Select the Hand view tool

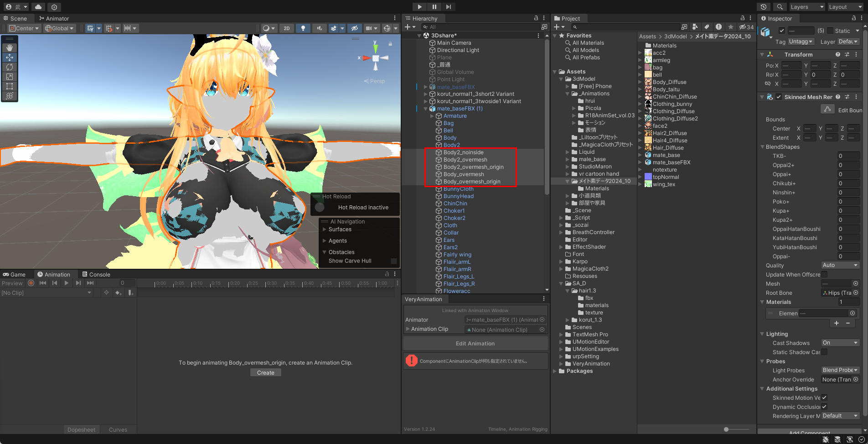[x=10, y=48]
